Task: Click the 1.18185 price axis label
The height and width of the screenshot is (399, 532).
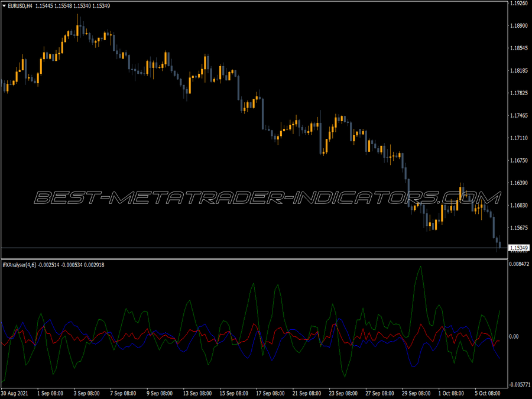Action: pyautogui.click(x=519, y=70)
